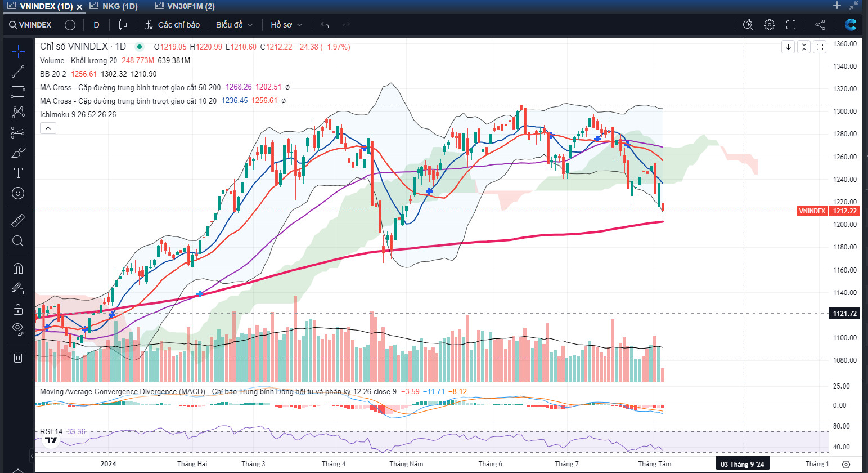Add a new chart tab with plus

837,5
